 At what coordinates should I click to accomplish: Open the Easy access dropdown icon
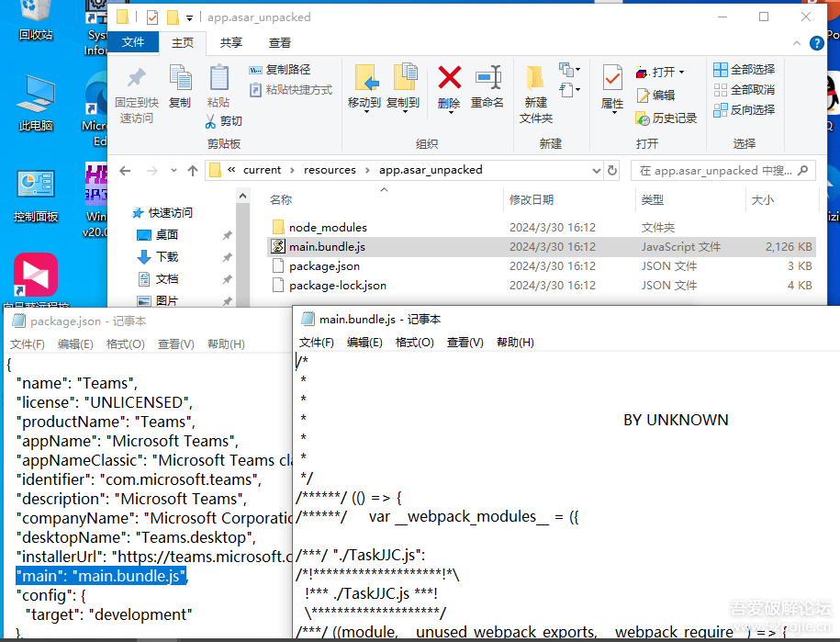coord(569,89)
